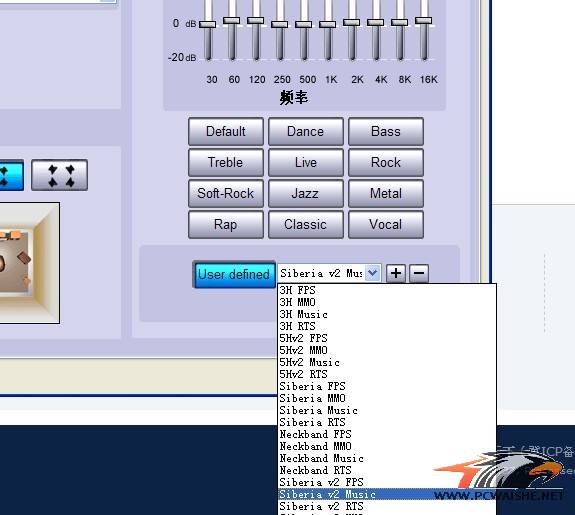Choose Siberia FPS in dropdown list
This screenshot has width=575, height=515.
pos(387,386)
